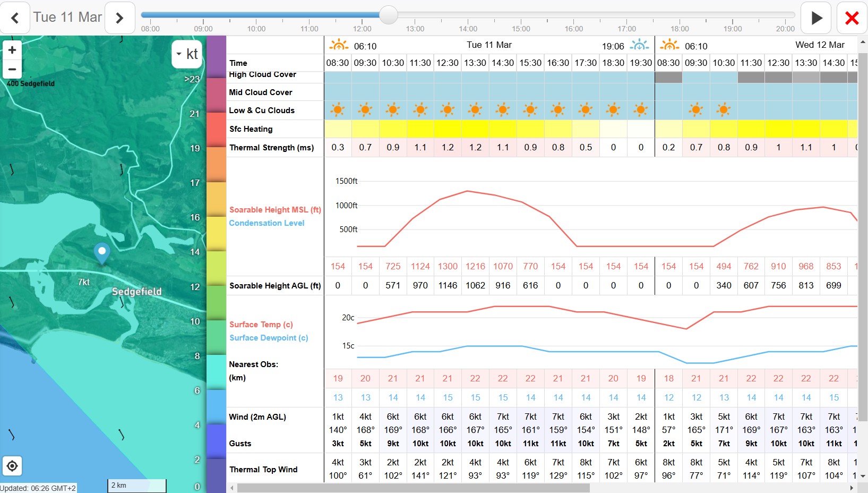Click the Surface Temp legend label
The image size is (868, 493).
pyautogui.click(x=261, y=325)
